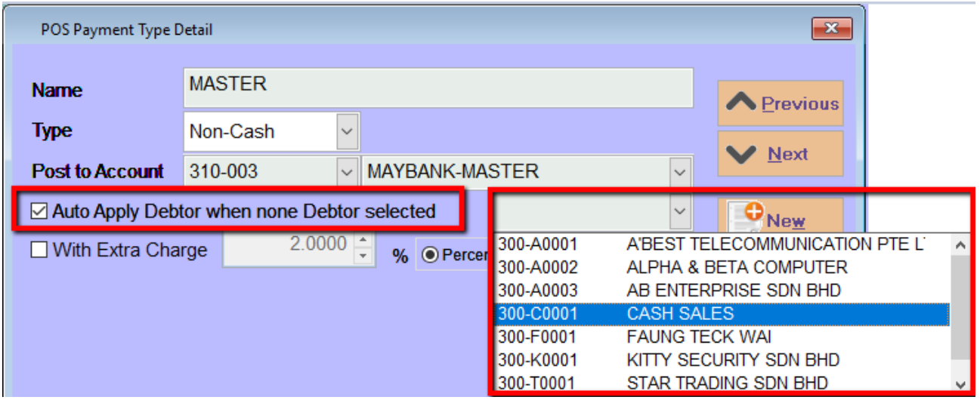
Task: Expand the MAYBANK-MASTER account name dropdown
Action: [679, 171]
